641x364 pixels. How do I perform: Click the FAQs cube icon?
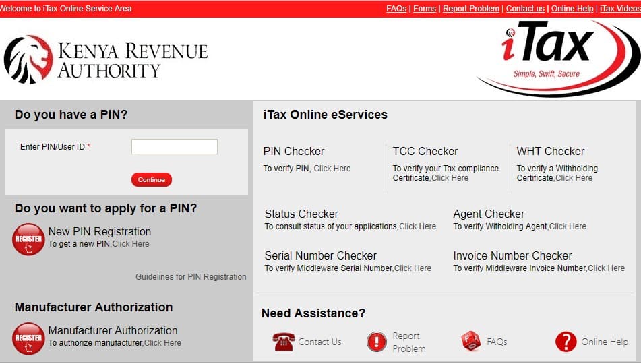point(471,341)
